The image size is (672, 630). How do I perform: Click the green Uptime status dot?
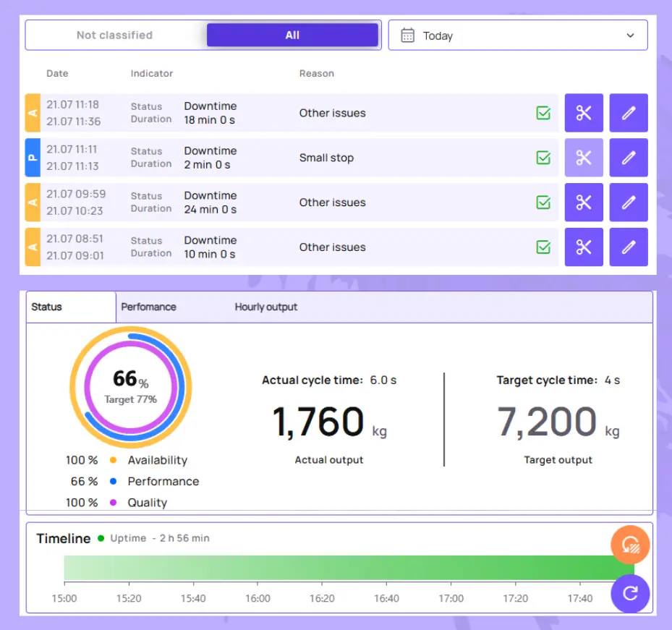coord(101,538)
